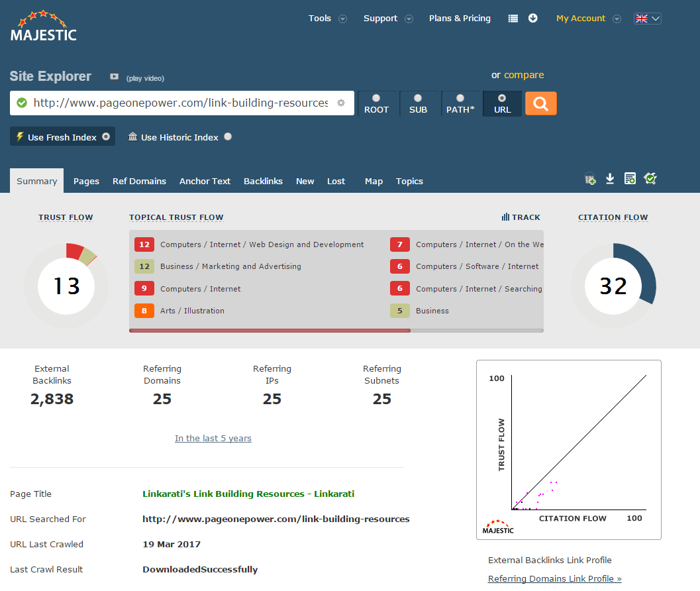Open the Anchor Text tab
The height and width of the screenshot is (591, 700).
[x=205, y=181]
